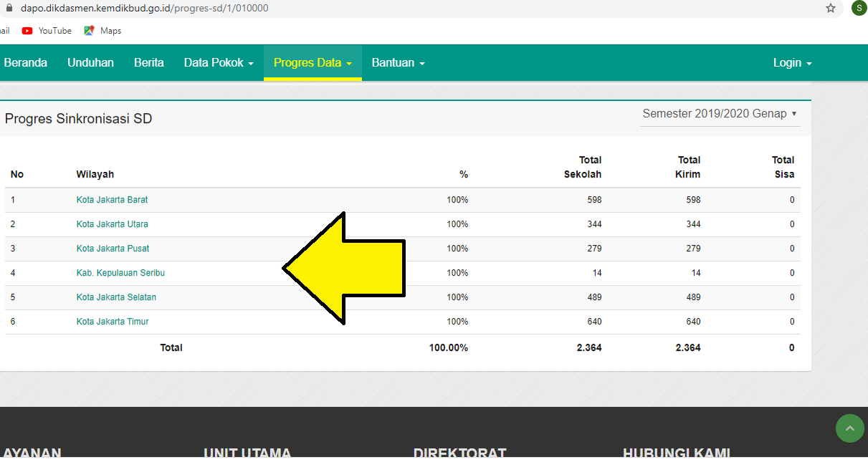Click the Total row label
Image resolution: width=868 pixels, height=462 pixels.
tap(171, 347)
